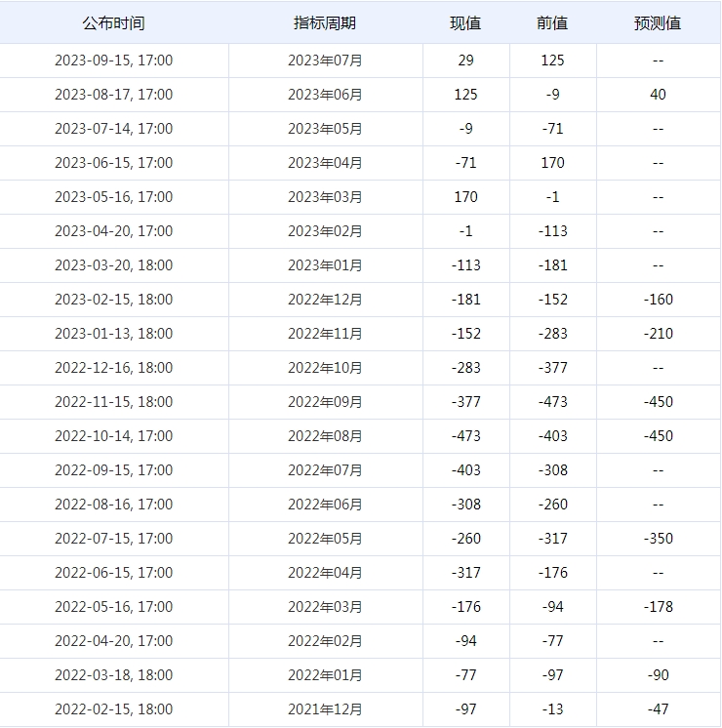The image size is (722, 728).
Task: Click forecast value -47 in the 2021年12月 row
Action: coord(658,709)
